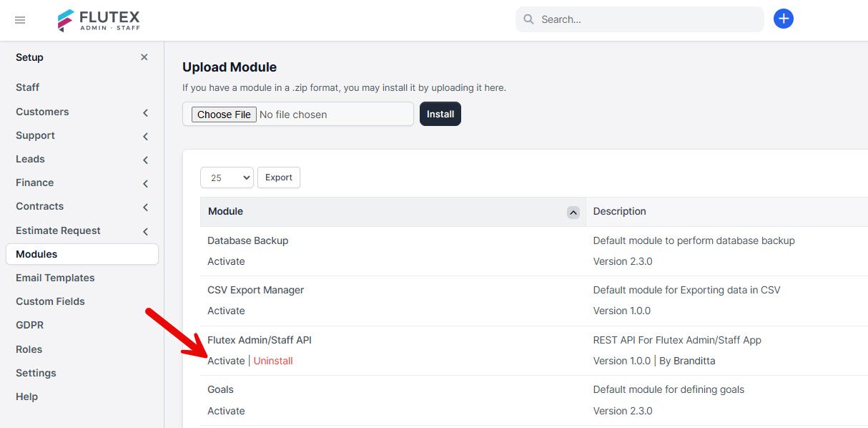Open Custom Fields in sidebar
Viewport: 868px width, 428px height.
tap(50, 301)
